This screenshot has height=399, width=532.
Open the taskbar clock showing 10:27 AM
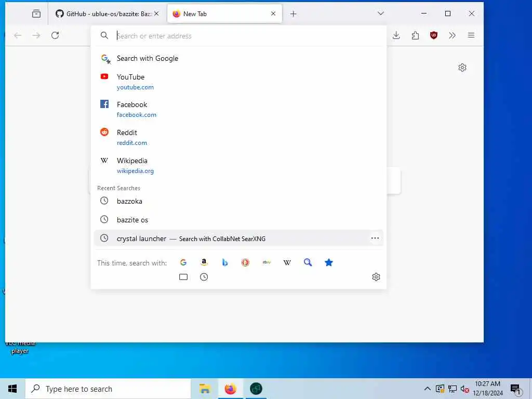[487, 389]
